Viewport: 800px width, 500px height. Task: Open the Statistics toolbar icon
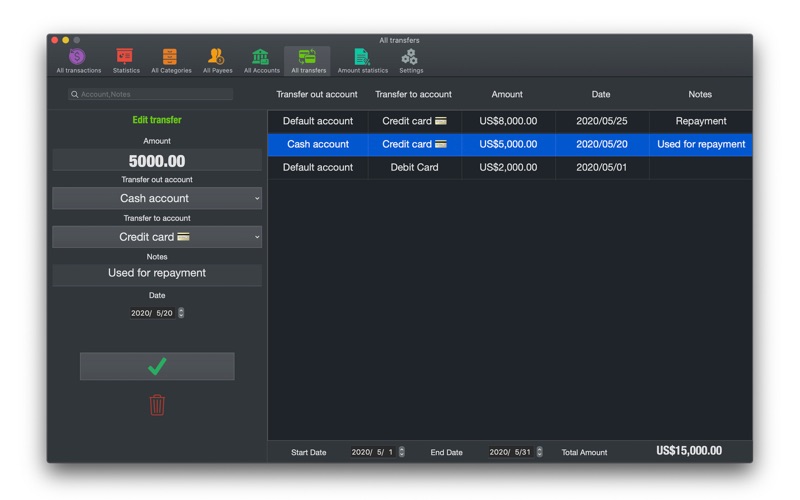[x=126, y=61]
